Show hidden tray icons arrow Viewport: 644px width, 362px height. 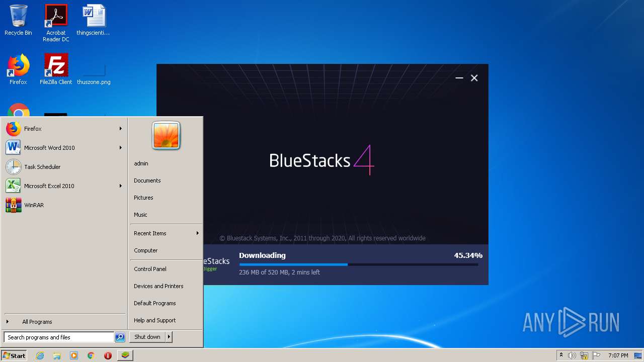coord(561,355)
